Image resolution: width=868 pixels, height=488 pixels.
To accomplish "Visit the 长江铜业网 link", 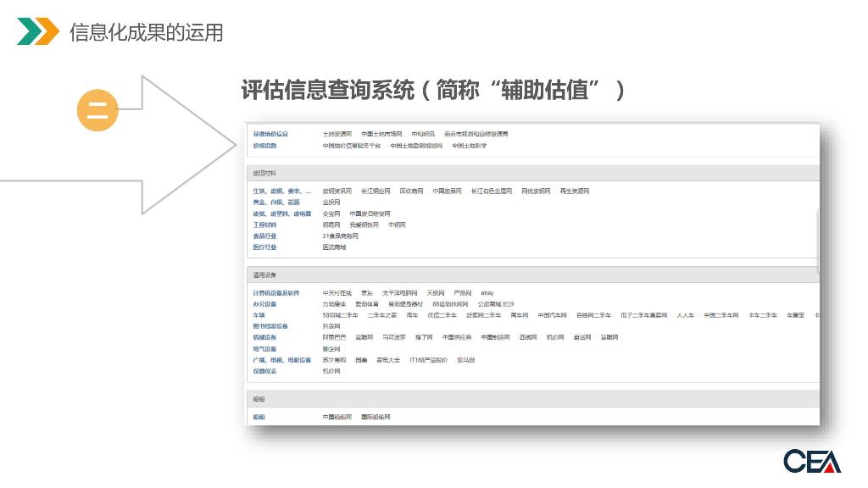I will click(x=376, y=191).
